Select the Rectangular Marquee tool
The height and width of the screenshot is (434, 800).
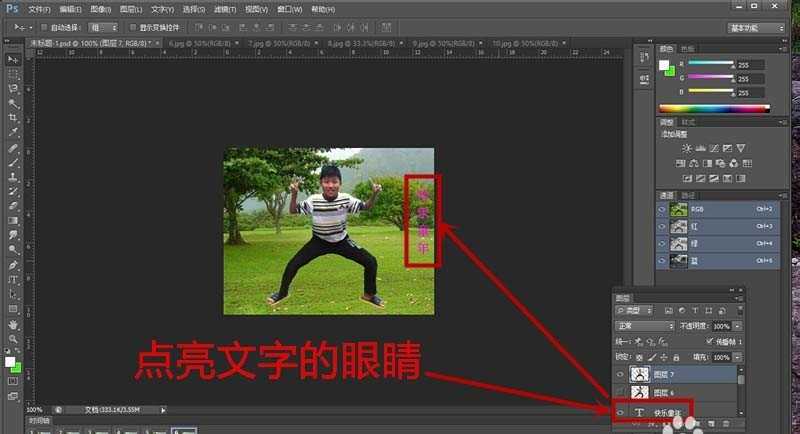point(14,74)
